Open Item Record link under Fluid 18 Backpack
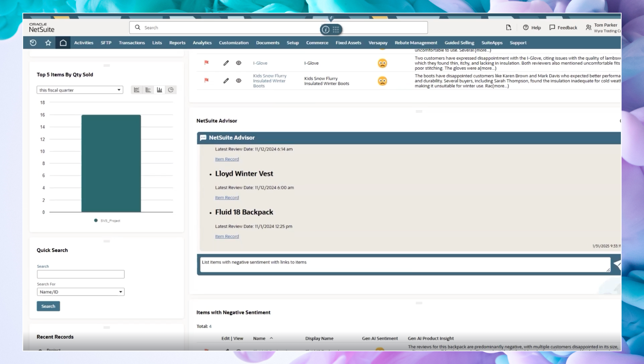Viewport: 644px width, 364px height. [x=227, y=236]
